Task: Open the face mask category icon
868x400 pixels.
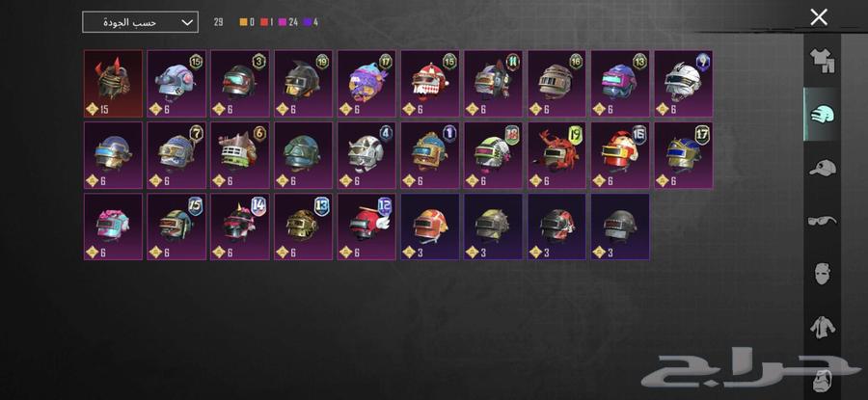Action: (822, 274)
